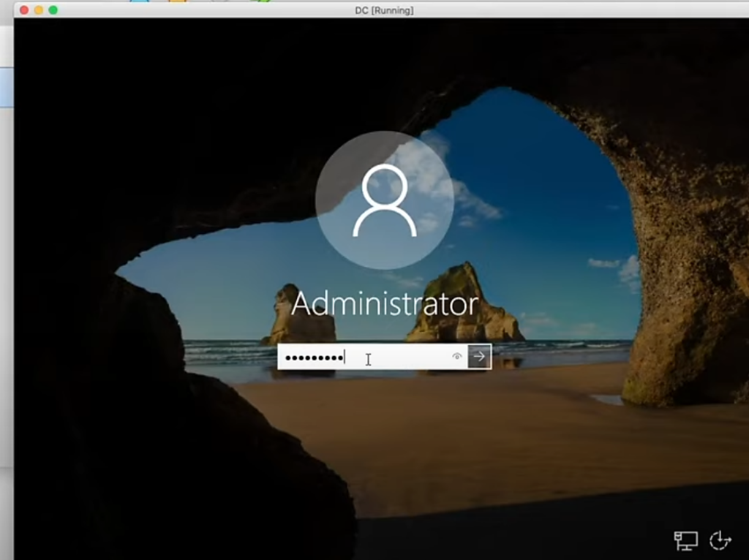
Task: Close the DC virtual machine window
Action: click(23, 10)
